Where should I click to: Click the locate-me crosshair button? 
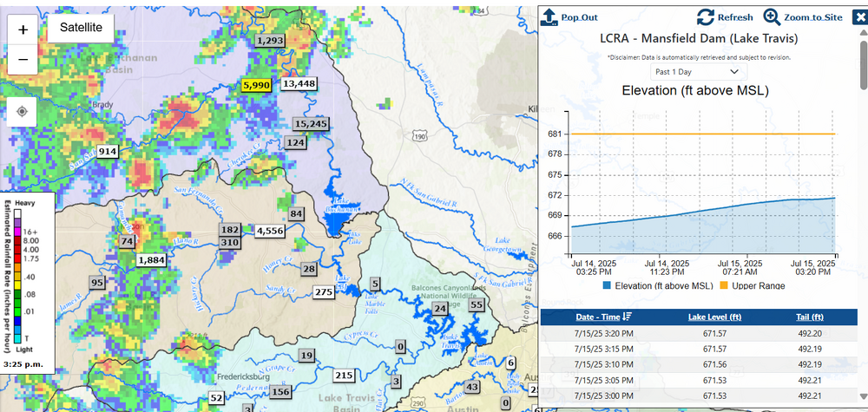click(23, 111)
